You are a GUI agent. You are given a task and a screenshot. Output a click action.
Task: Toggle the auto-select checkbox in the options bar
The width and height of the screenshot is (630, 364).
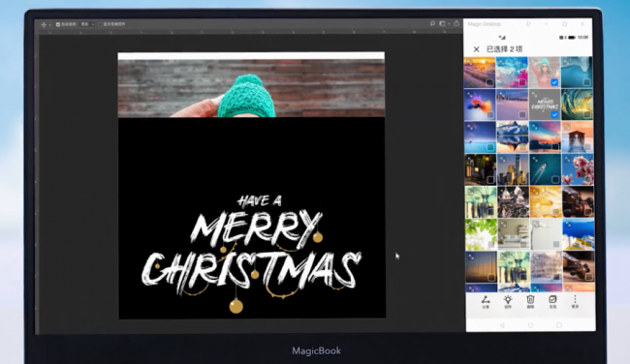pyautogui.click(x=58, y=24)
